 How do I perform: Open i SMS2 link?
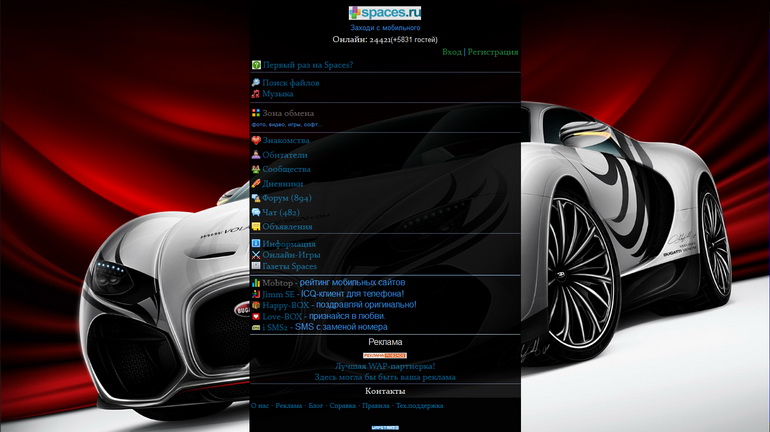[275, 327]
